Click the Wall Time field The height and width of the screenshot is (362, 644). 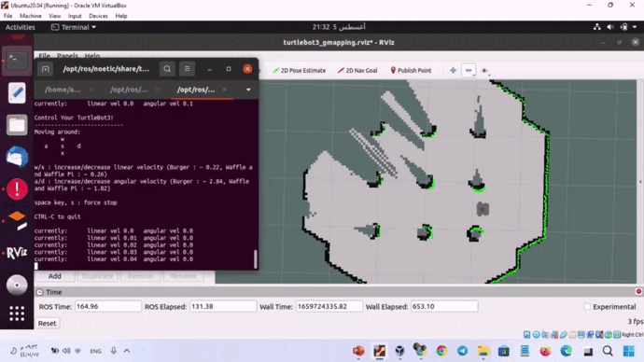(329, 307)
